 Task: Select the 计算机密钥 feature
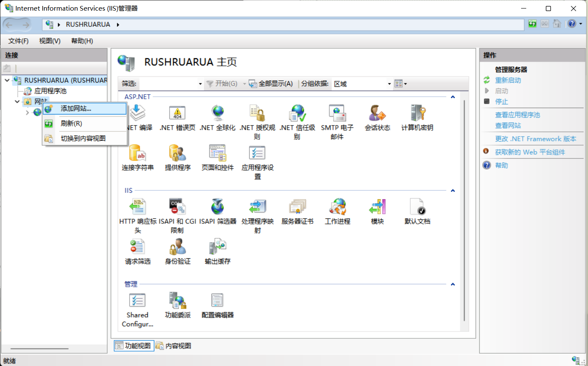tap(416, 116)
